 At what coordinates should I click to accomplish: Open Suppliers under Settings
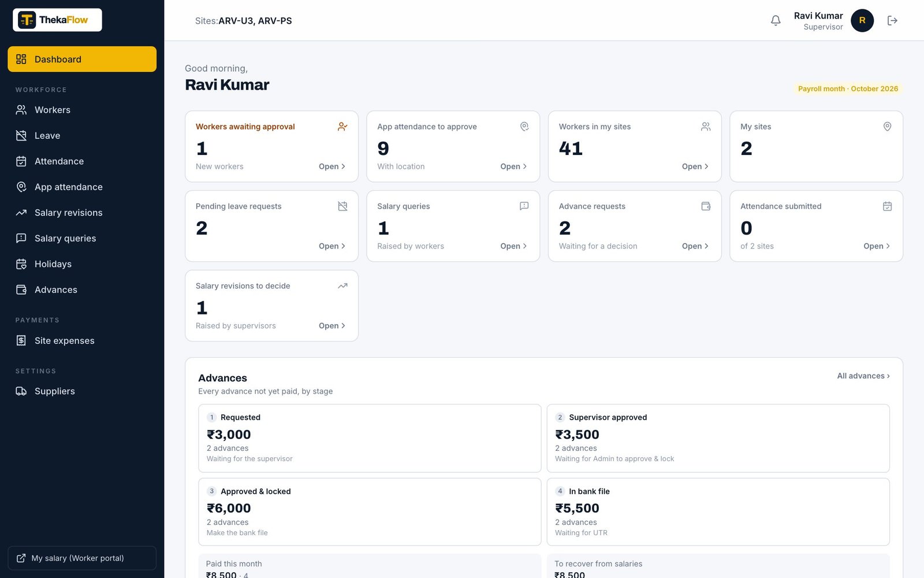tap(82, 391)
